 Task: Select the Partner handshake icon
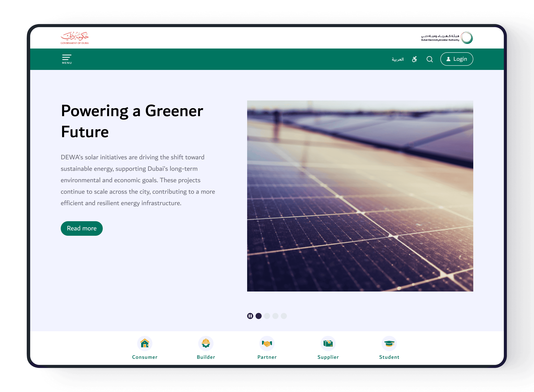[267, 343]
